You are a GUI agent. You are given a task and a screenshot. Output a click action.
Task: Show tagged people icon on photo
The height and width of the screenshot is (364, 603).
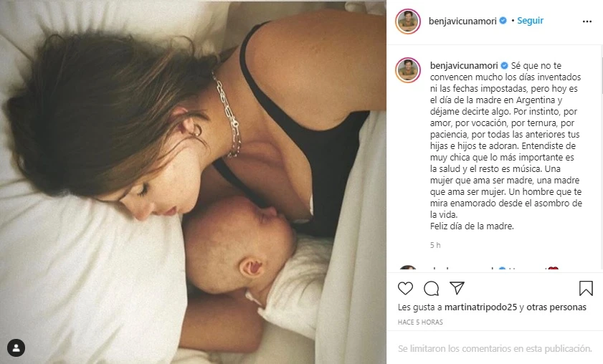[16, 348]
